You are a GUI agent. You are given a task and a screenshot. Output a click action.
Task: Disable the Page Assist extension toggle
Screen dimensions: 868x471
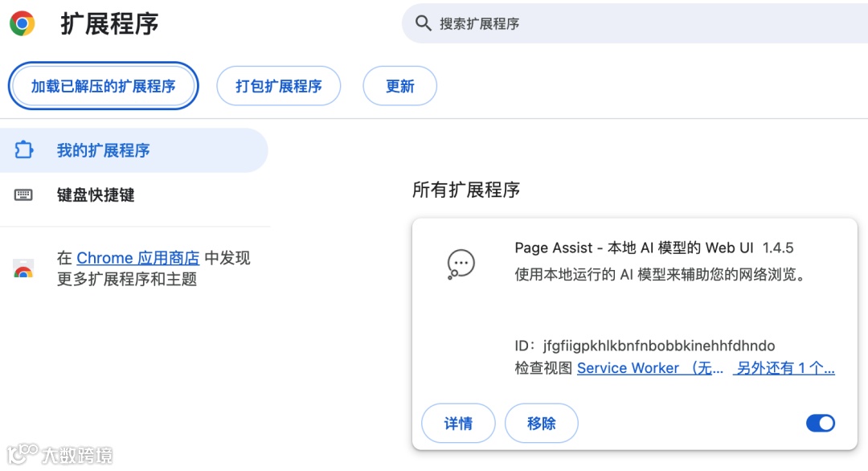(x=821, y=424)
